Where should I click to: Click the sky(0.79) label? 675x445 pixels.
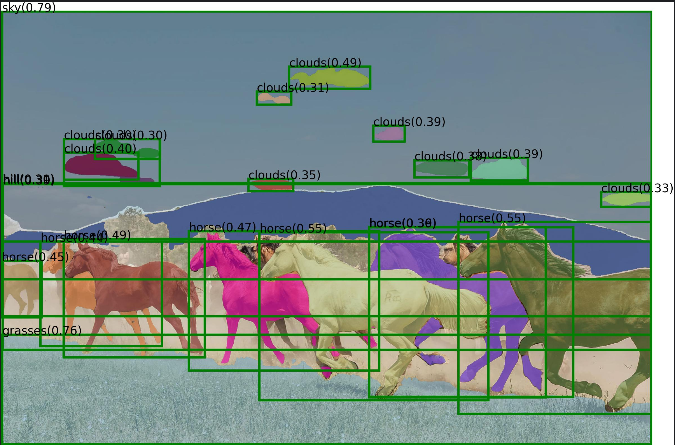tap(29, 7)
